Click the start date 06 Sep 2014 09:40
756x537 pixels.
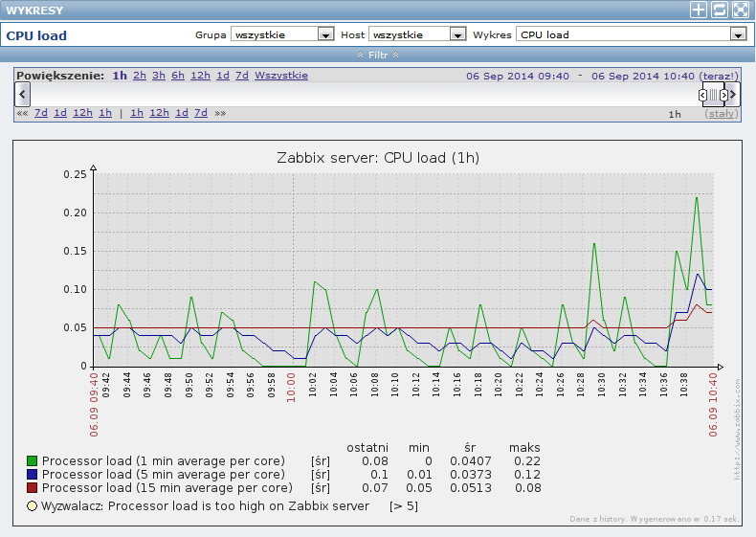518,77
